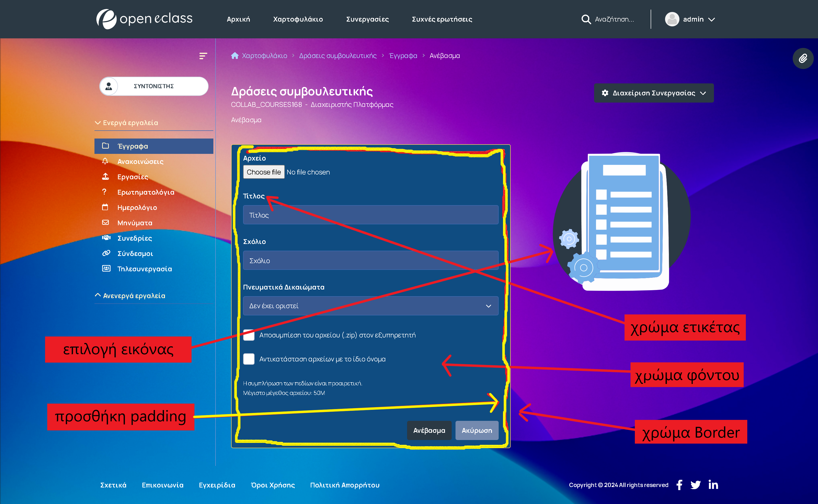Click the Αναζήτηση search field

(615, 19)
